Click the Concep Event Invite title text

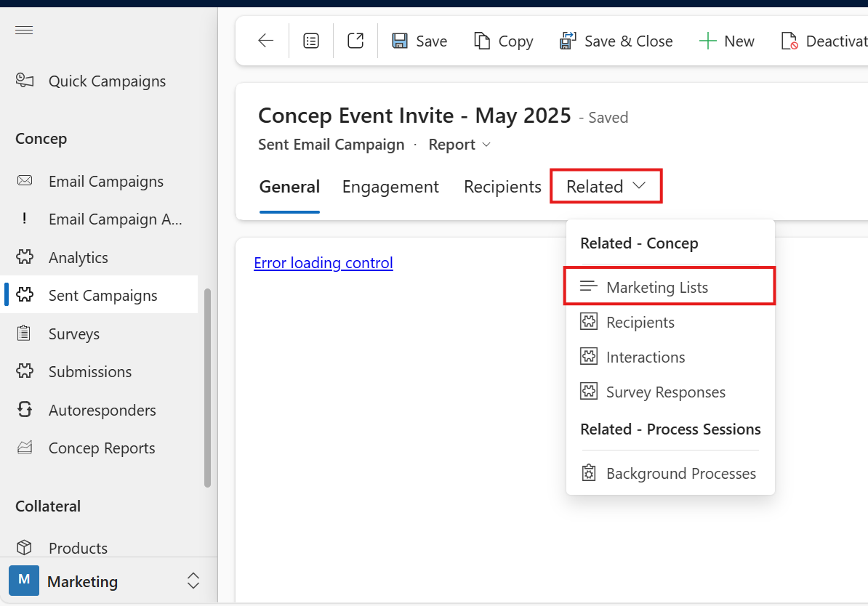414,116
